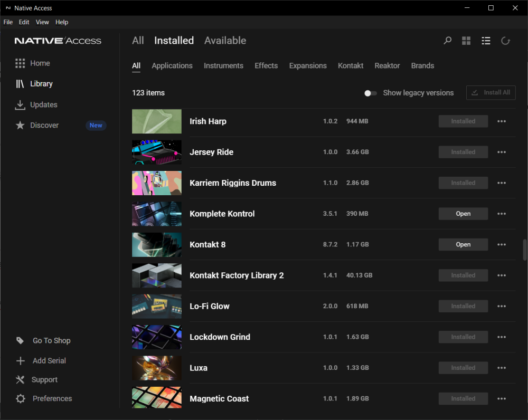
Task: Open more options for Luxa
Action: (502, 368)
